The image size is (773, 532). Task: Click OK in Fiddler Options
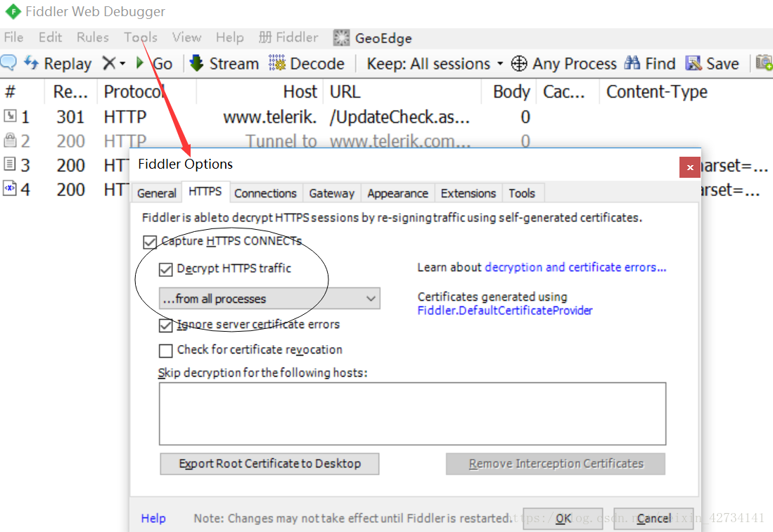coord(563,519)
